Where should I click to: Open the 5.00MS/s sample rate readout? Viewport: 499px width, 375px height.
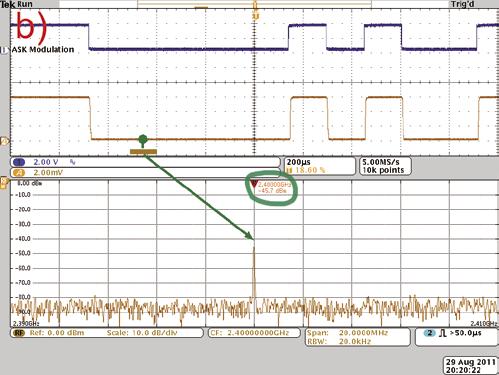click(x=381, y=162)
